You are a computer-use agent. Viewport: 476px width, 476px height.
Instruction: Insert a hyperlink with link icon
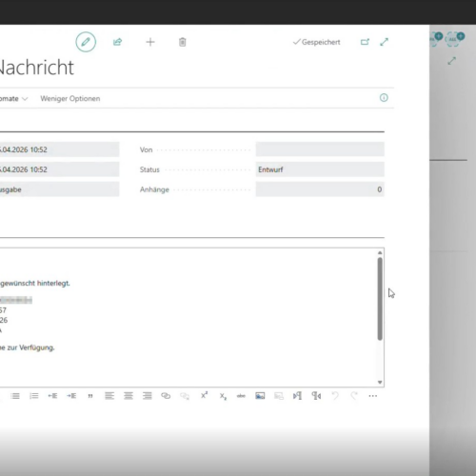click(166, 396)
